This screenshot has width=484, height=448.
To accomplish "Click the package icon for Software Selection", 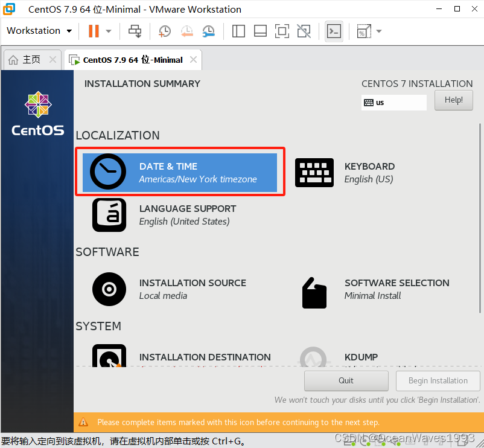I will [x=314, y=293].
